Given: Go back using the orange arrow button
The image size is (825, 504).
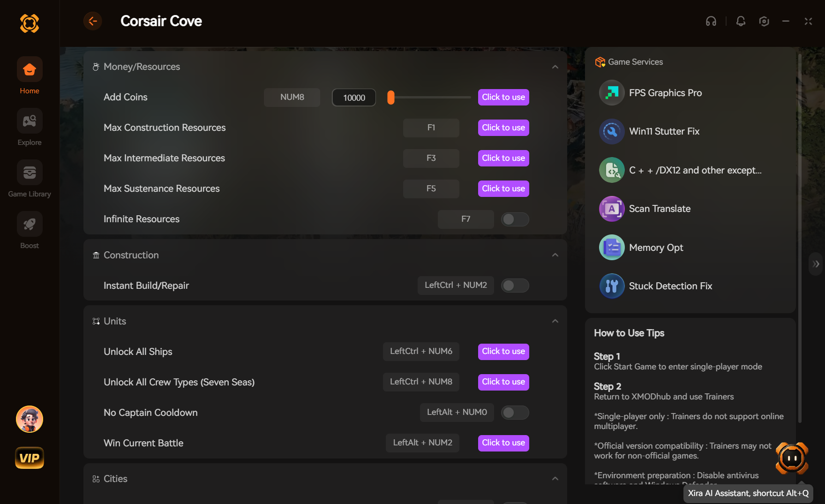Looking at the screenshot, I should (93, 21).
